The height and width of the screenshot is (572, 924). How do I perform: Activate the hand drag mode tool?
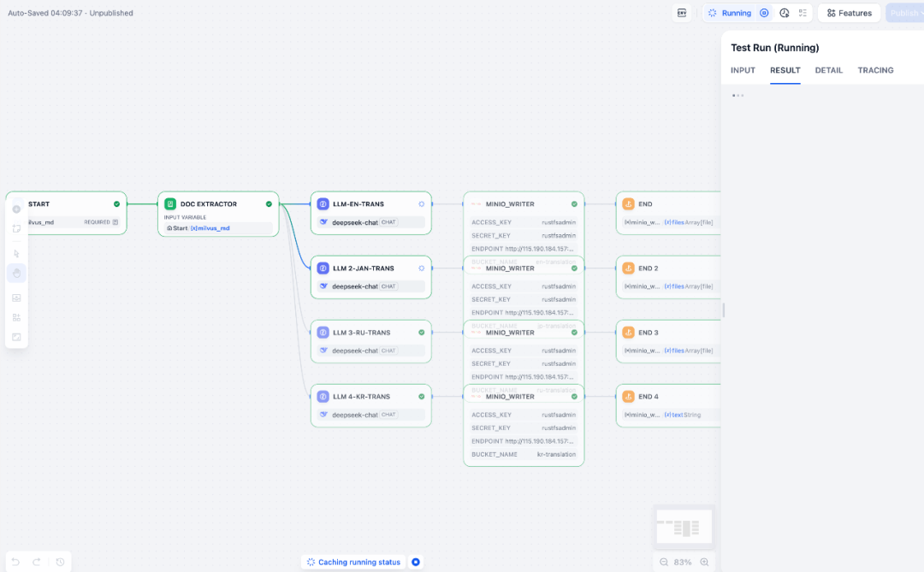pos(16,273)
